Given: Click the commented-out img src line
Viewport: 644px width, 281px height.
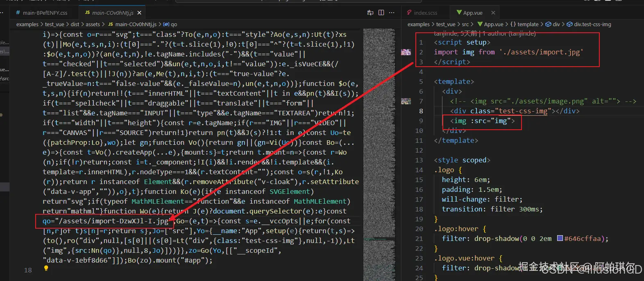Looking at the screenshot, I should 543,101.
